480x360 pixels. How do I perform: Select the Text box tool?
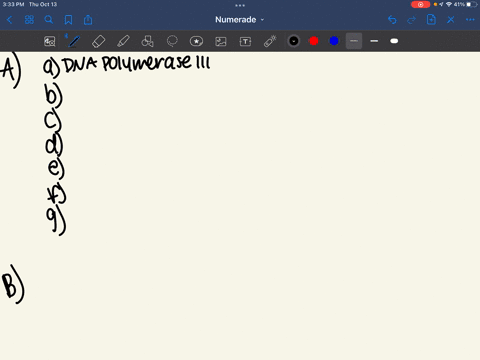tap(245, 41)
